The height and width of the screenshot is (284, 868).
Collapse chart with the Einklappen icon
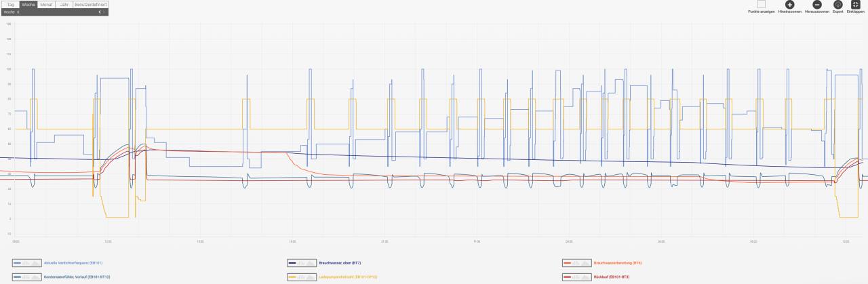855,5
